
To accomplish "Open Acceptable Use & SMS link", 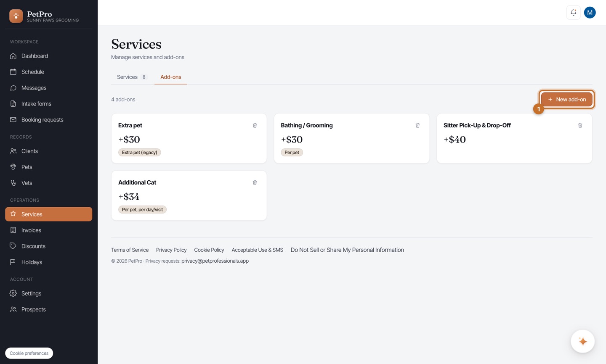I will [x=257, y=250].
